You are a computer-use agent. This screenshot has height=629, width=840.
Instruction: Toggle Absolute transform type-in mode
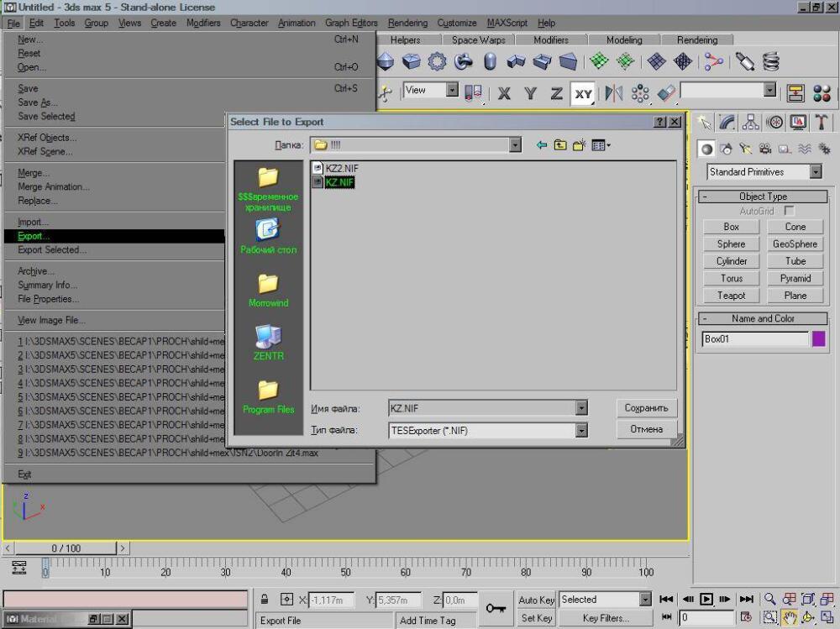286,599
